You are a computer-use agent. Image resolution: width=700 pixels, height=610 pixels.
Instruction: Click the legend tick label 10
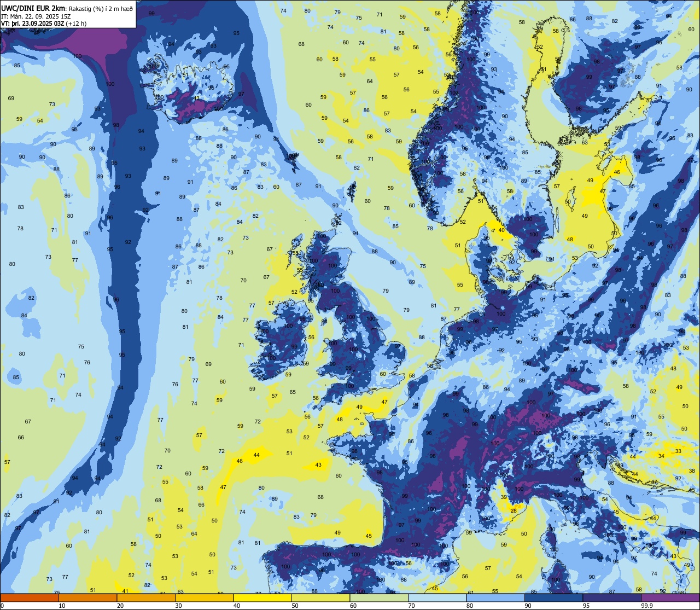[62, 606]
